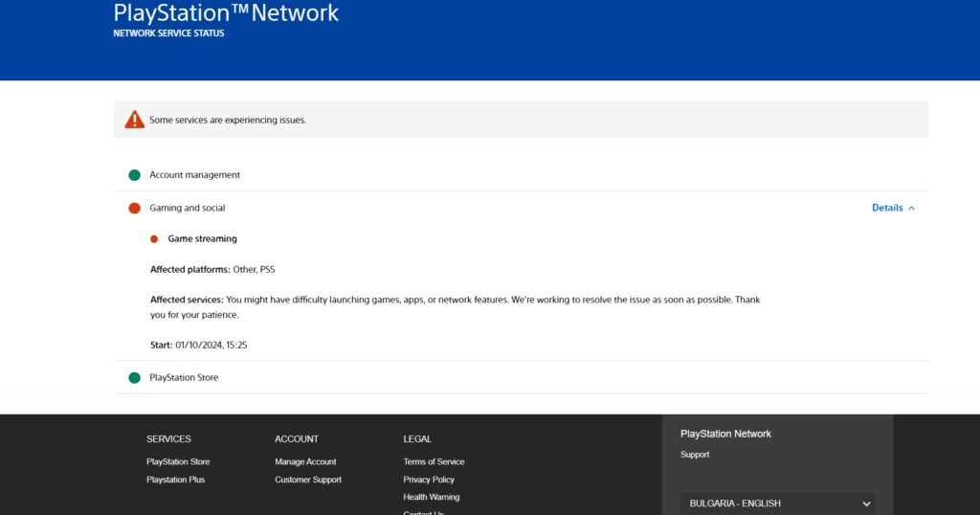Click red status dot beside Gaming and social
This screenshot has height=515, width=980.
134,208
